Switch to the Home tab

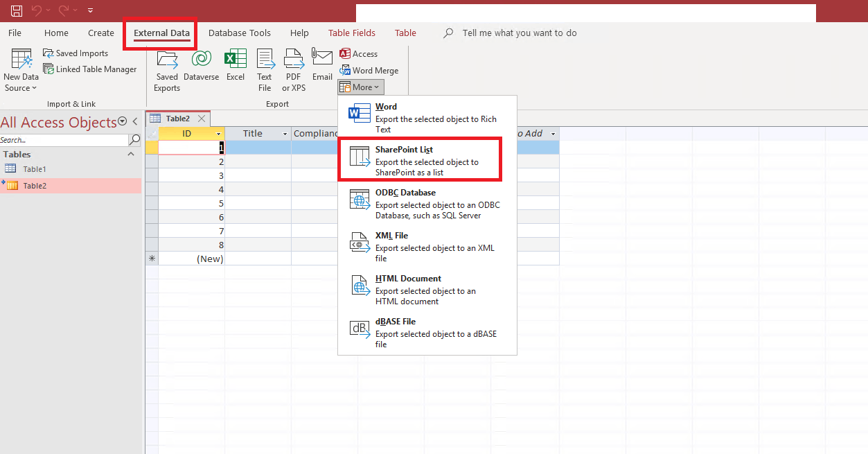click(56, 33)
